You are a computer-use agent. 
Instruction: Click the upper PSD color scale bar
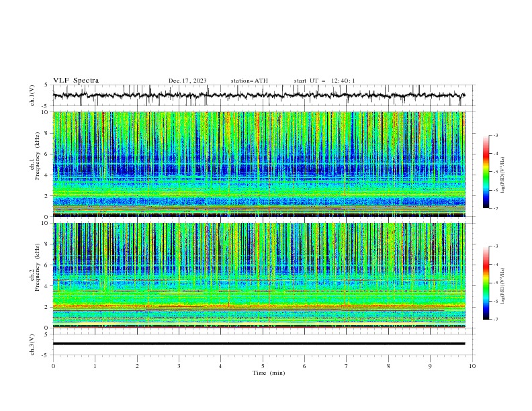point(486,172)
